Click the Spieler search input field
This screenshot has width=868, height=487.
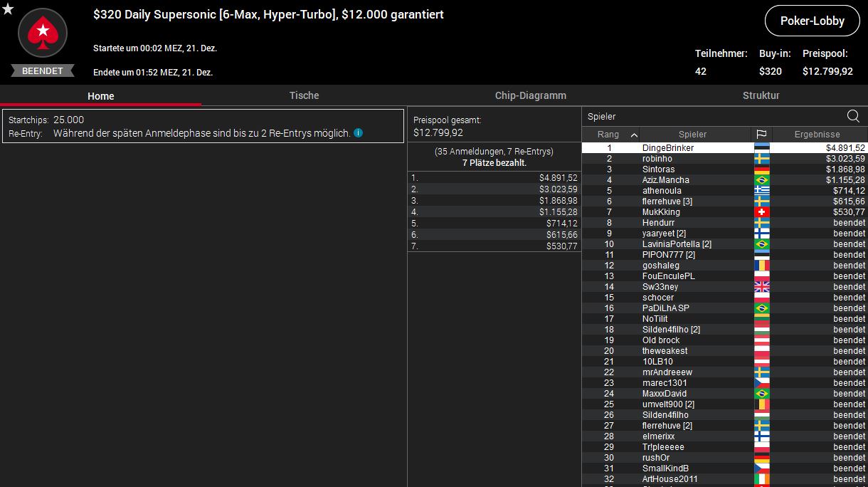coord(711,117)
